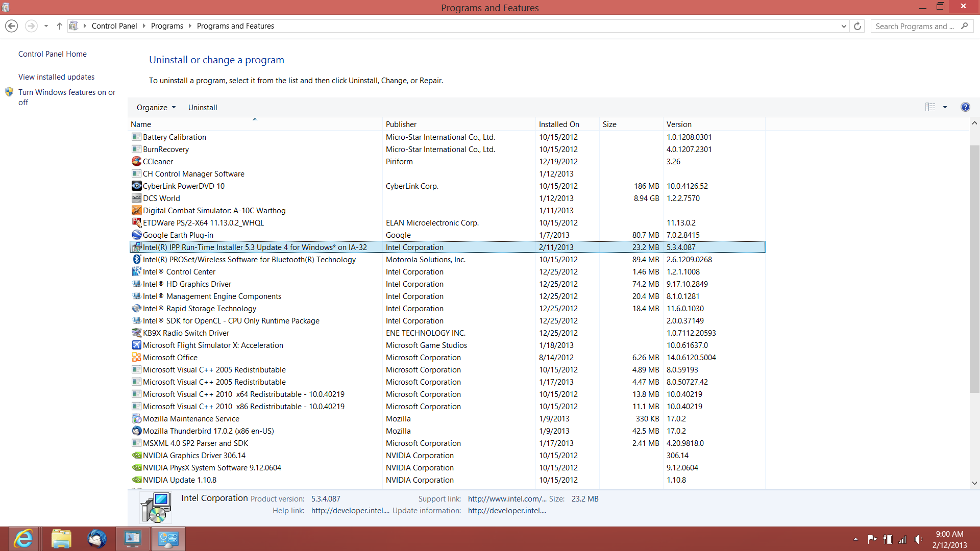
Task: Click the Google Earth Plug-in icon
Action: click(136, 235)
